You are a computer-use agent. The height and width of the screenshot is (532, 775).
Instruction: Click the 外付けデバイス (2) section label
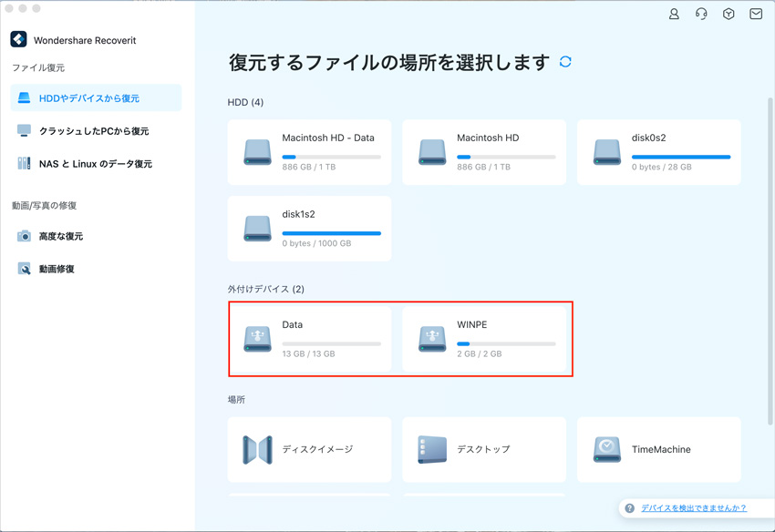pyautogui.click(x=266, y=289)
